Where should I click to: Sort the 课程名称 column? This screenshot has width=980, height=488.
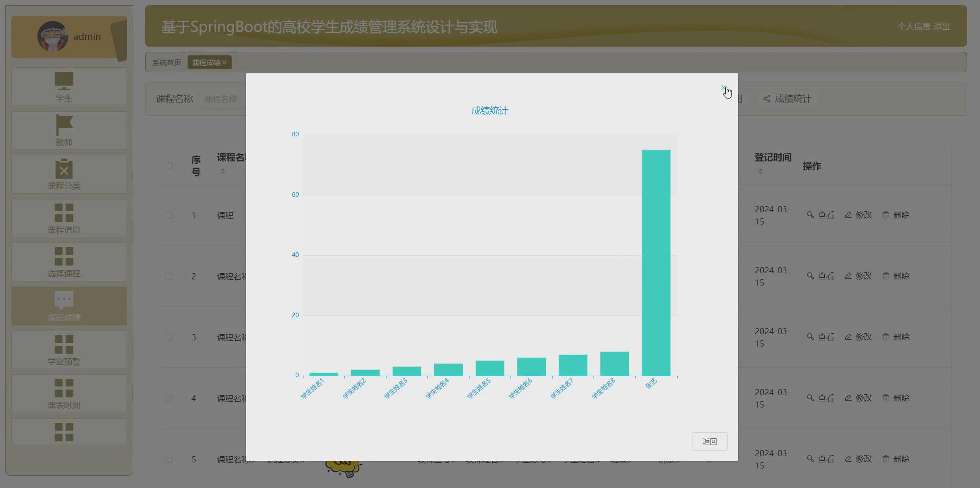pos(223,171)
